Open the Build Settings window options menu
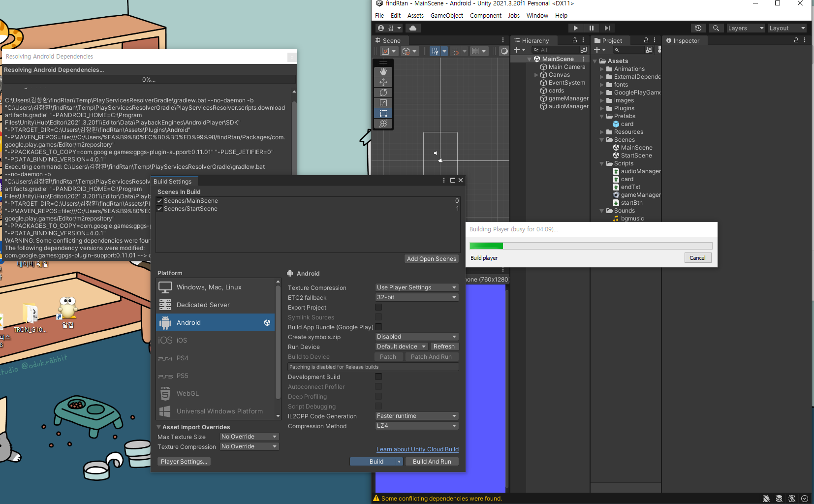Viewport: 814px width, 504px height. [x=444, y=181]
